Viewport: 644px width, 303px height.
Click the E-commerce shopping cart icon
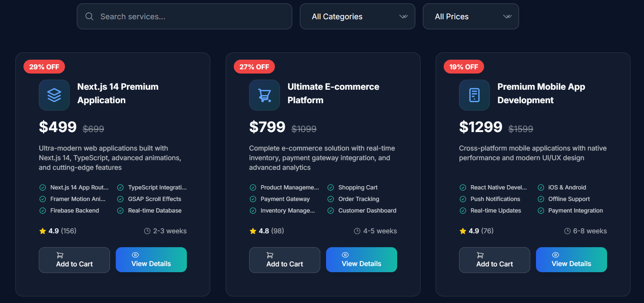[265, 95]
